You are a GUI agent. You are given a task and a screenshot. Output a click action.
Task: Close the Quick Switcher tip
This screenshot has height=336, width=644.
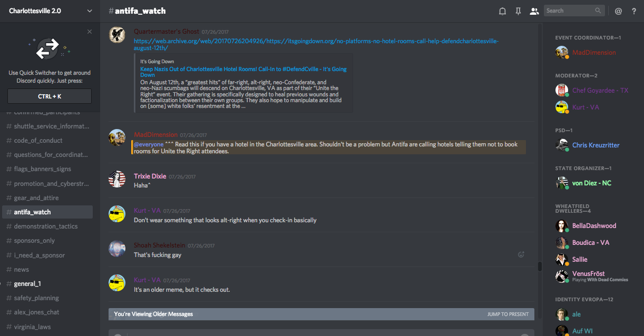tap(90, 32)
